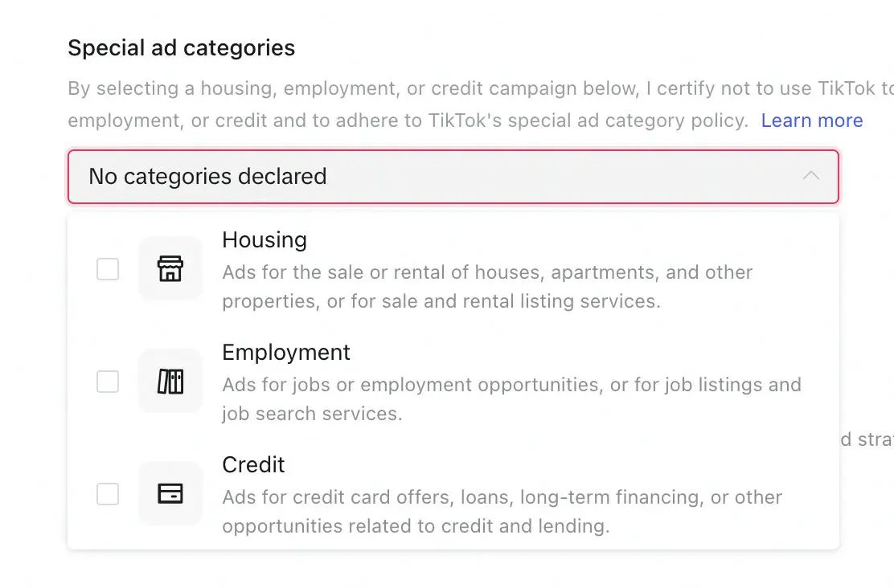This screenshot has width=894, height=588.
Task: Check the Housing category checkbox
Action: tap(108, 269)
